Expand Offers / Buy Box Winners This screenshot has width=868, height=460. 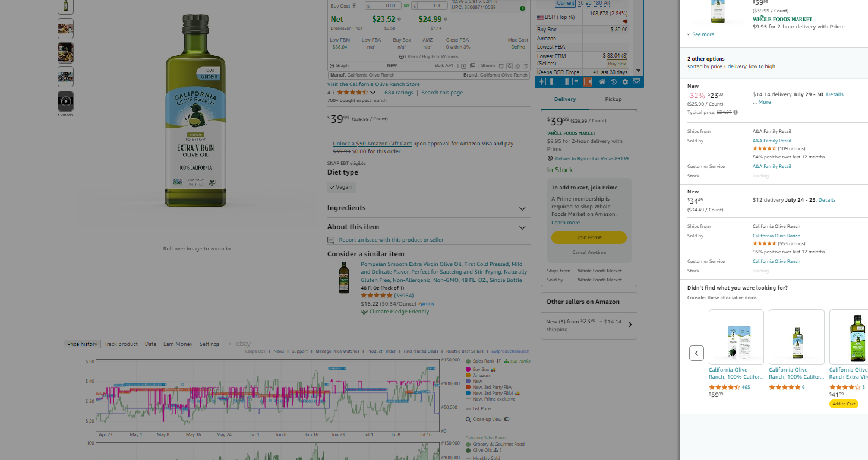pos(428,56)
